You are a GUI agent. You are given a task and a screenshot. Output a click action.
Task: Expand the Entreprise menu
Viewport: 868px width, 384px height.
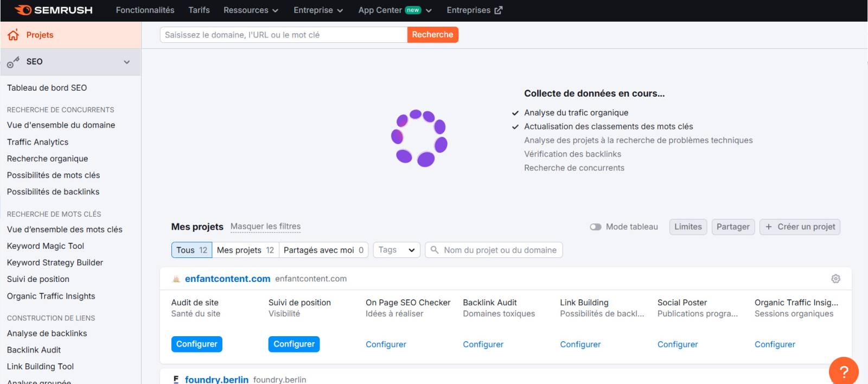pos(318,10)
